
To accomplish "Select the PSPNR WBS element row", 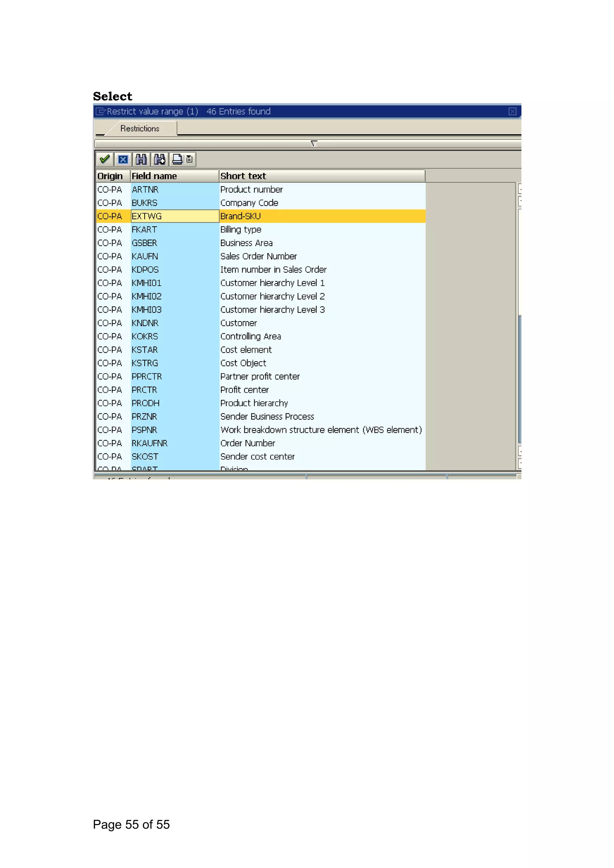I will pyautogui.click(x=320, y=430).
